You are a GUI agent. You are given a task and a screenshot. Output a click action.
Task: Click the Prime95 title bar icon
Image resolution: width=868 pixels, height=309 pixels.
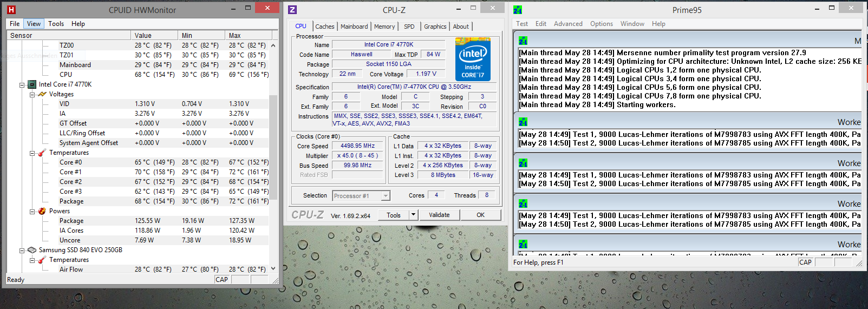click(518, 10)
